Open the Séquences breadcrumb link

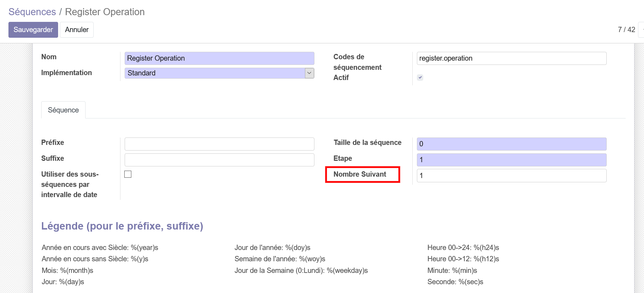(32, 12)
